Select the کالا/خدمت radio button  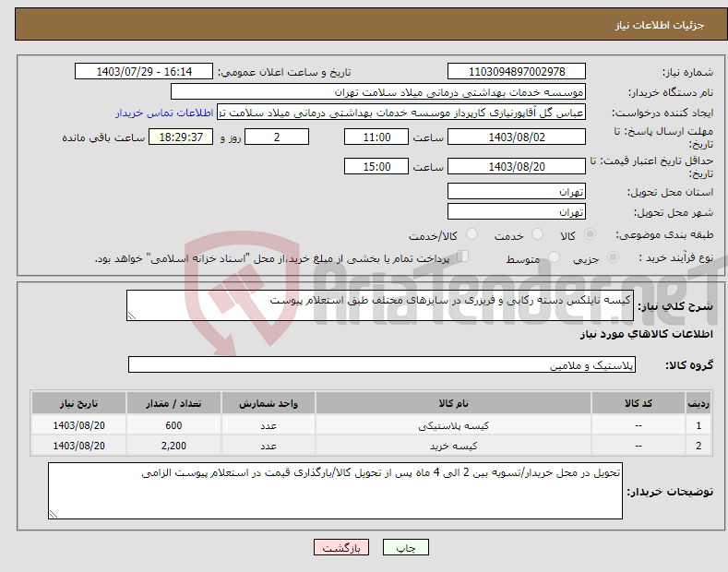471,234
